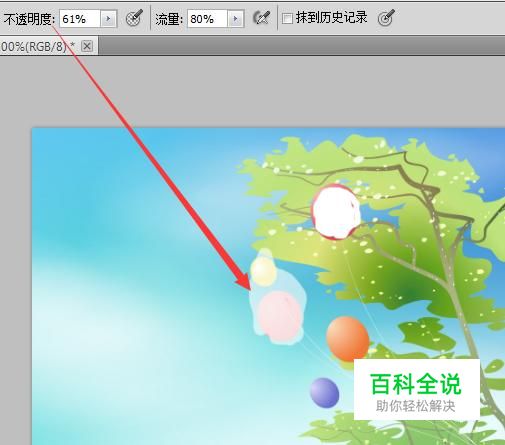The height and width of the screenshot is (445, 505).
Task: Click the erased white balloon area
Action: 336,212
